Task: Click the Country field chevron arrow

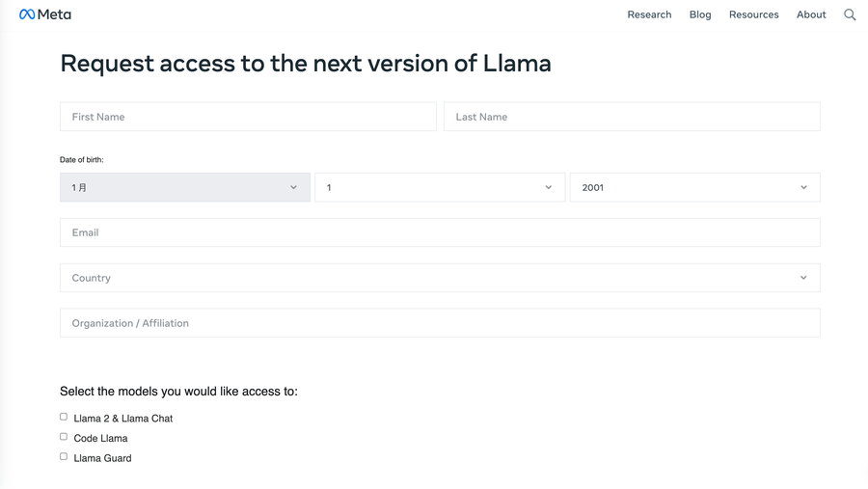Action: (x=803, y=278)
